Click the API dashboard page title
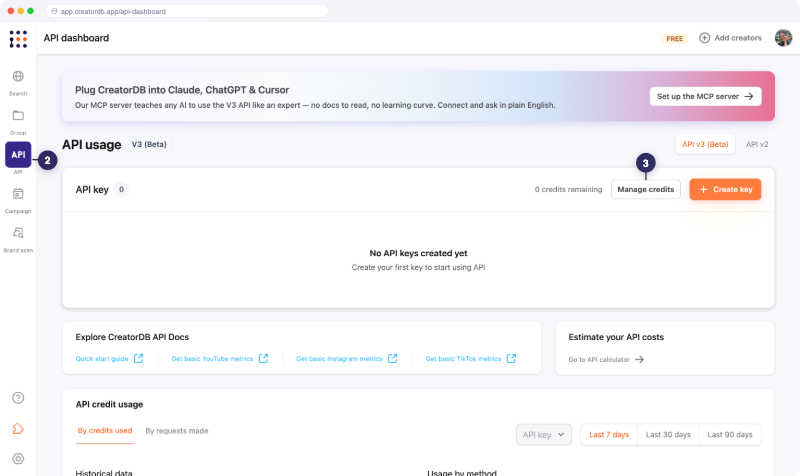 [77, 38]
